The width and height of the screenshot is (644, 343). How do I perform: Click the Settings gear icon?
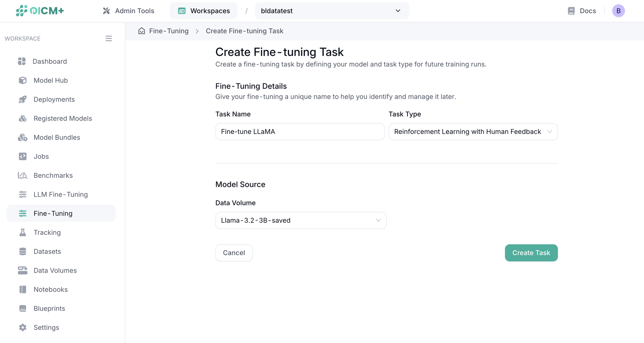pyautogui.click(x=22, y=328)
